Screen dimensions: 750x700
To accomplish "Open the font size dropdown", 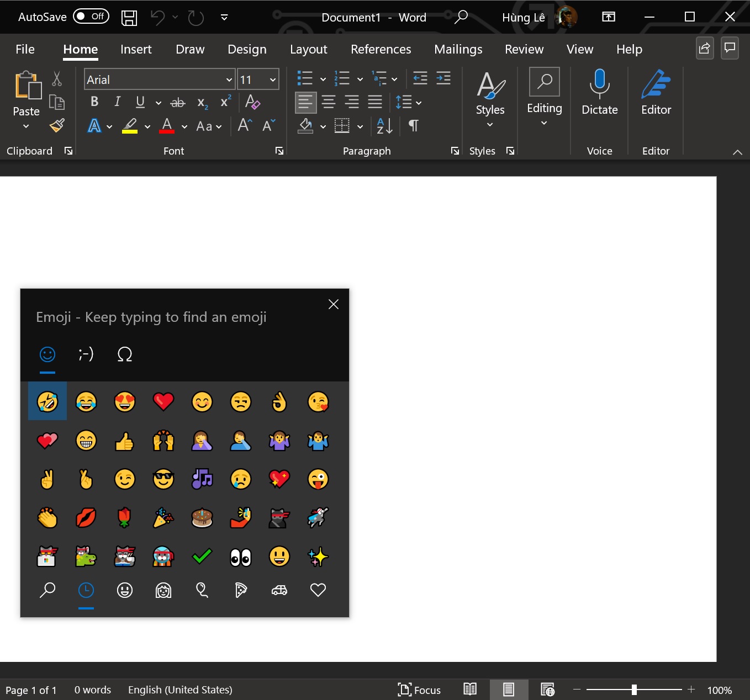I will pos(272,80).
